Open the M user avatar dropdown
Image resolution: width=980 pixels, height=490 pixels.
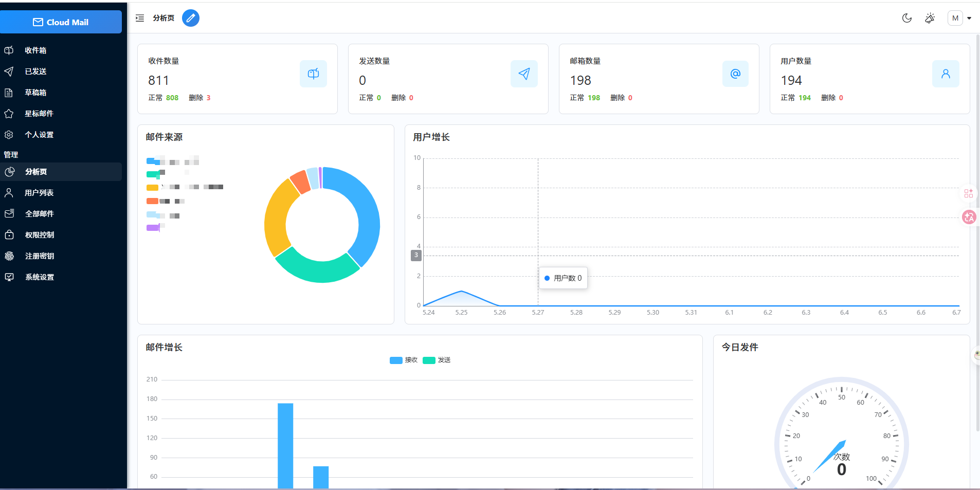[x=959, y=18]
